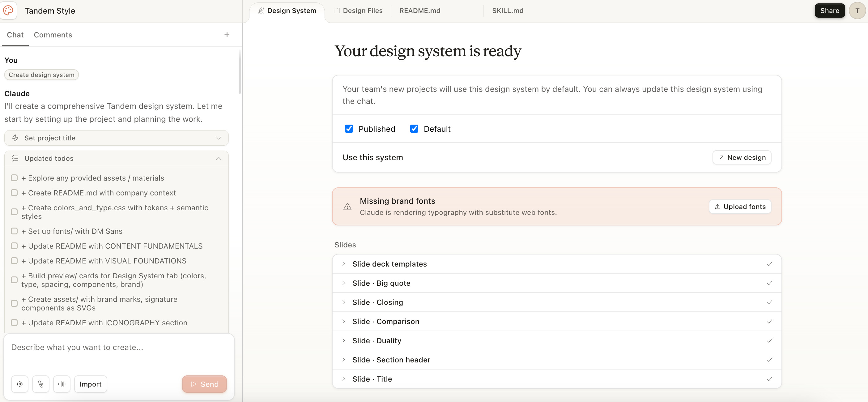Uncheck the Published checkbox

pos(349,129)
